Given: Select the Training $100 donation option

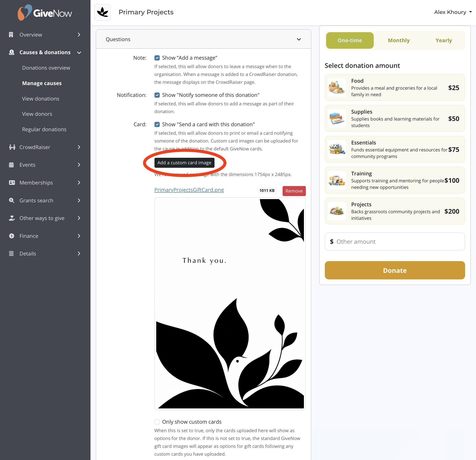Looking at the screenshot, I should (395, 180).
